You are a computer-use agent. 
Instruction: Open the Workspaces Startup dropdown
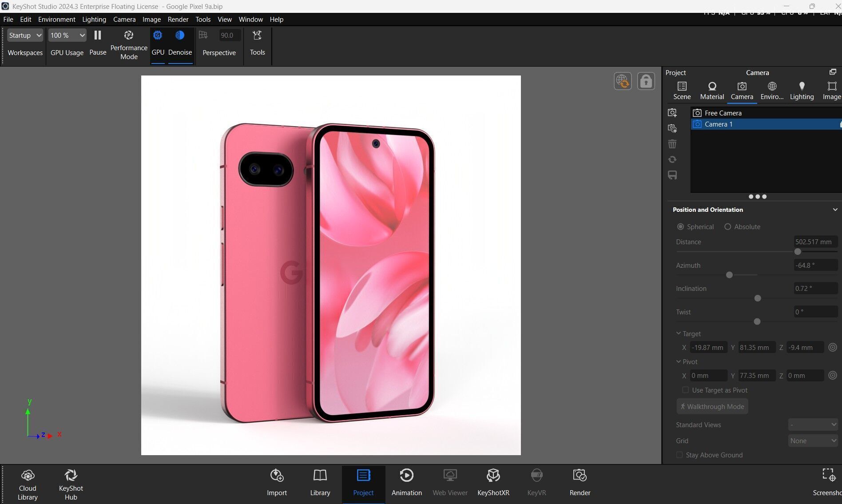click(25, 35)
